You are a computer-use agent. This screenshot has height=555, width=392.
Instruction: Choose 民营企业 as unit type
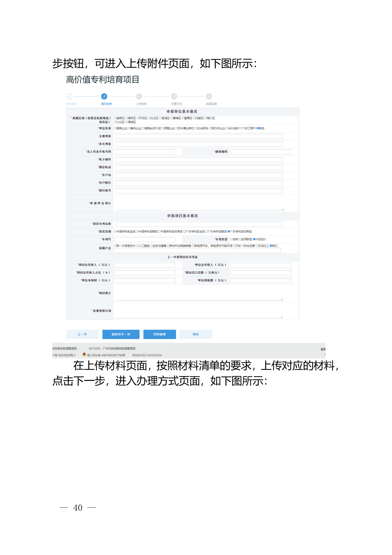pos(163,128)
